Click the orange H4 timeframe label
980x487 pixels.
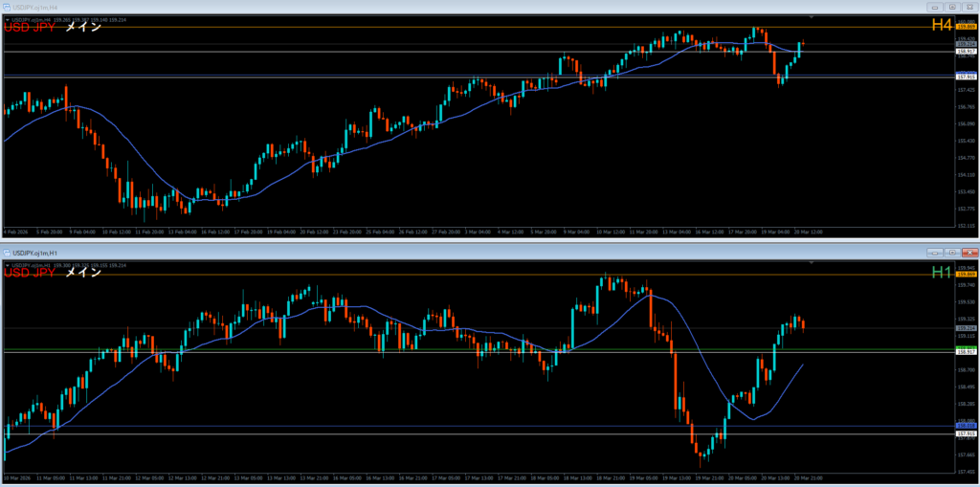[x=941, y=25]
